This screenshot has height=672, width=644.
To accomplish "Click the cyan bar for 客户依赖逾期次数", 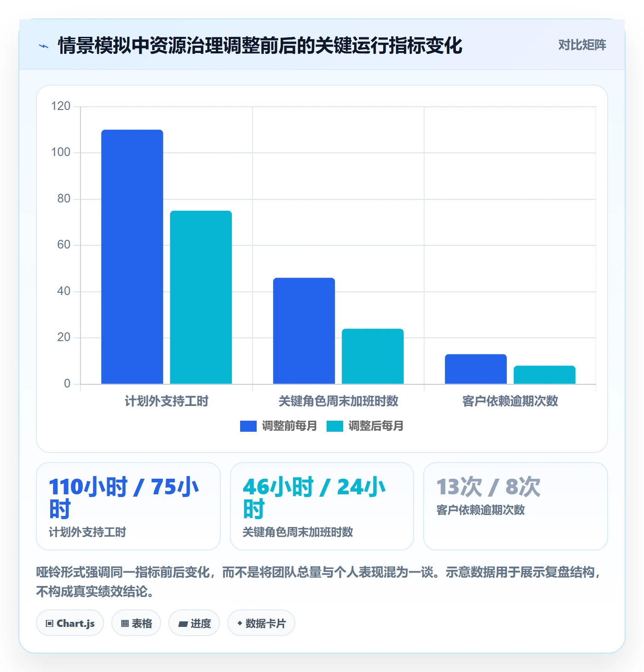I will tap(545, 375).
